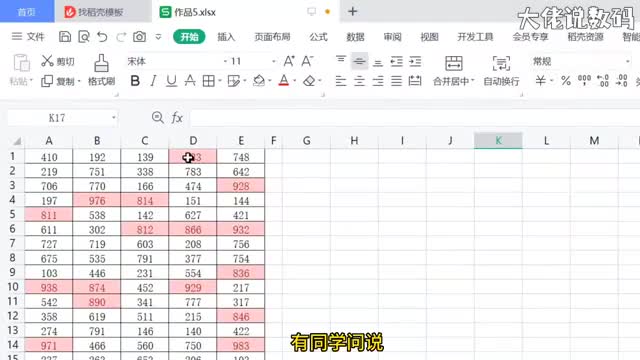Viewport: 640px width, 360px height.
Task: Switch to the 数据 Data tab
Action: click(356, 37)
